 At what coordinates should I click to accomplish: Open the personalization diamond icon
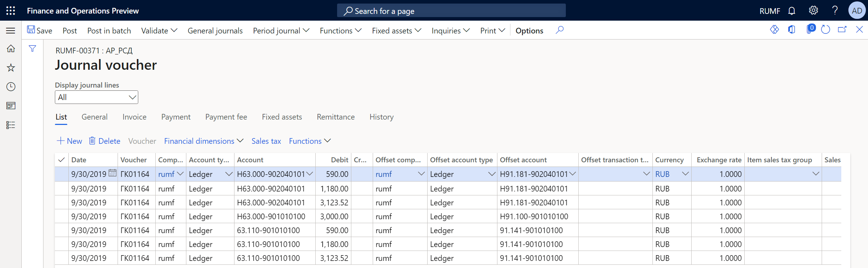774,30
